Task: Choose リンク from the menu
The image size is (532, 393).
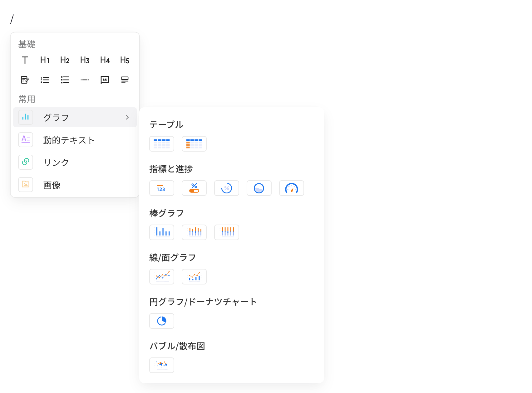Action: [75, 162]
